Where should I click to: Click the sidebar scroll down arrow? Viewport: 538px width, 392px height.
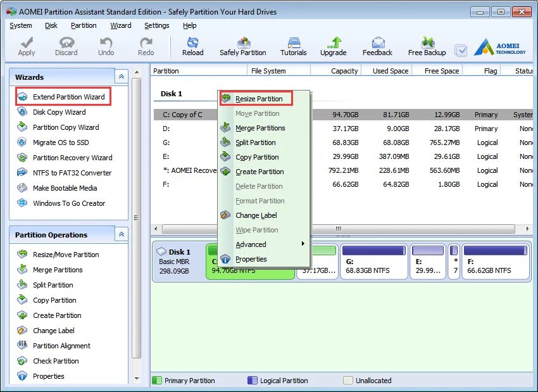[137, 379]
